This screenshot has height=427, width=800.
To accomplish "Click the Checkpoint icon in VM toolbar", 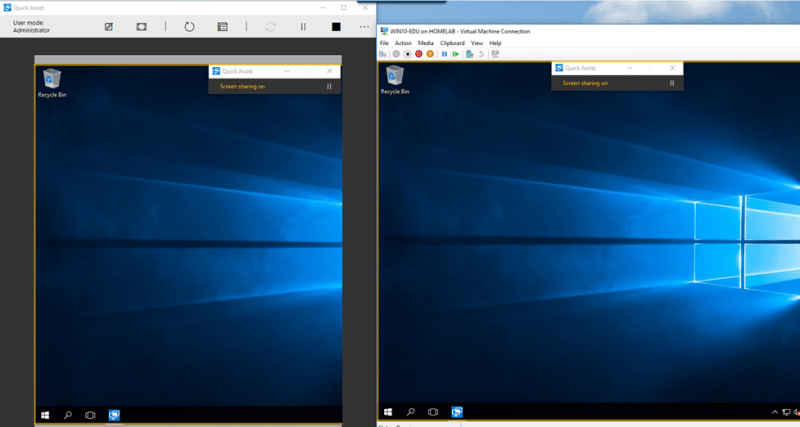I will point(468,54).
